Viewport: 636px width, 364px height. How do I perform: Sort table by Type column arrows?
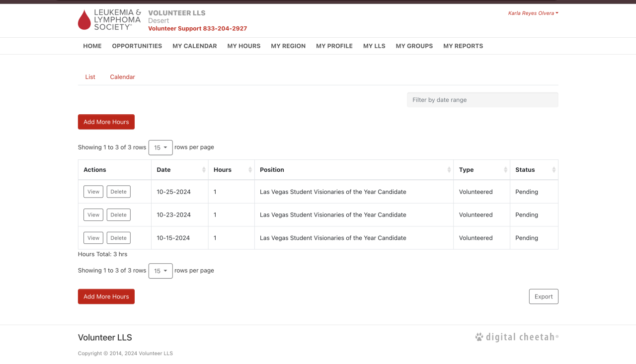click(x=505, y=170)
